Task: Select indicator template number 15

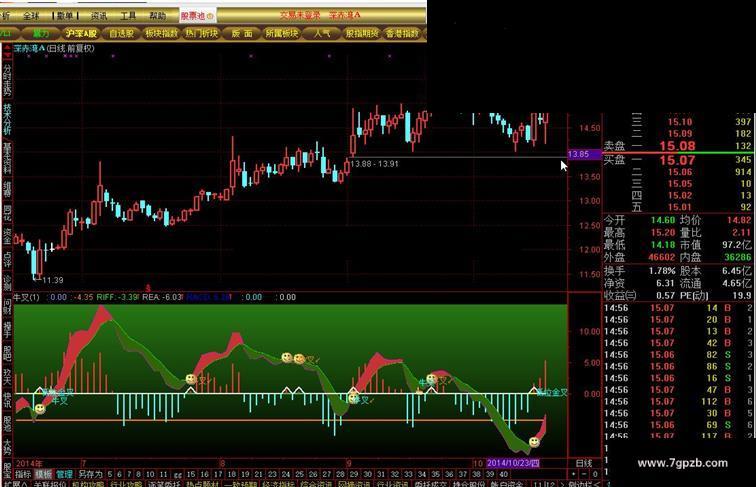Action: click(x=191, y=474)
